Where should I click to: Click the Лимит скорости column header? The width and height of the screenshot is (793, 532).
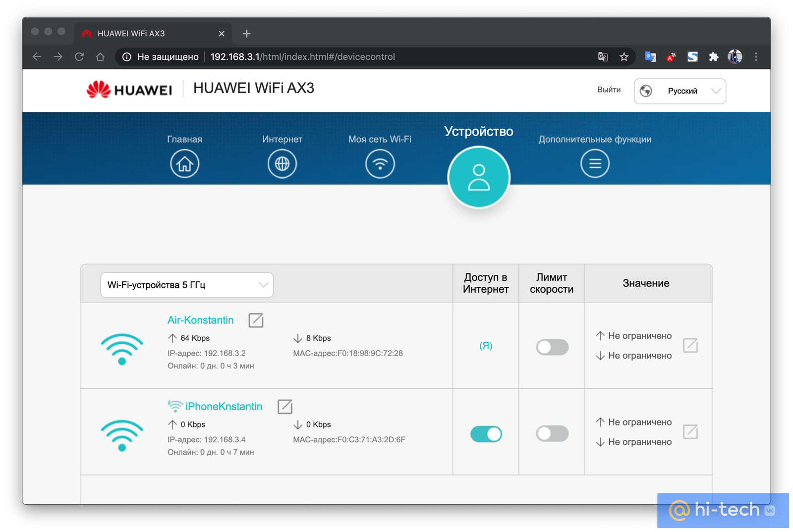552,283
